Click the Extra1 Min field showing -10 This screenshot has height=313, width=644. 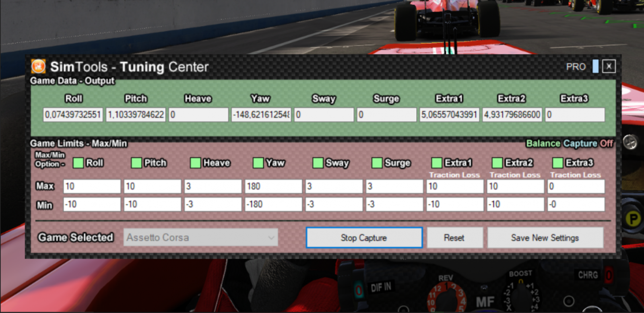point(455,204)
